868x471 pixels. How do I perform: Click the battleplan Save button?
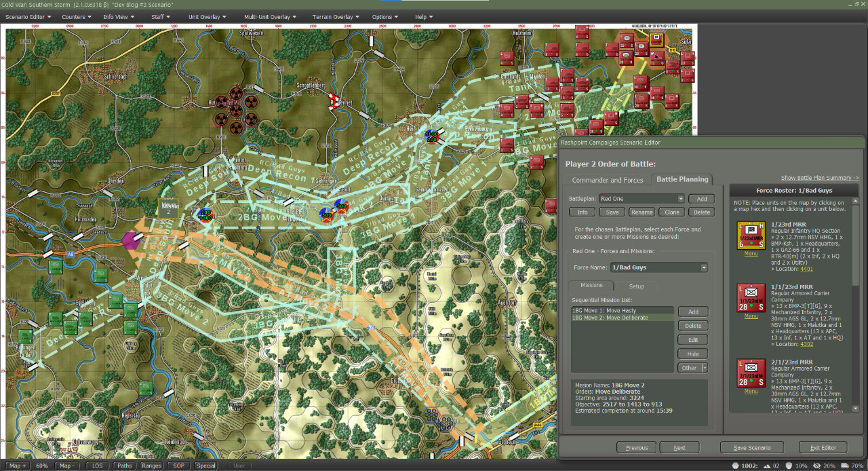tap(612, 212)
